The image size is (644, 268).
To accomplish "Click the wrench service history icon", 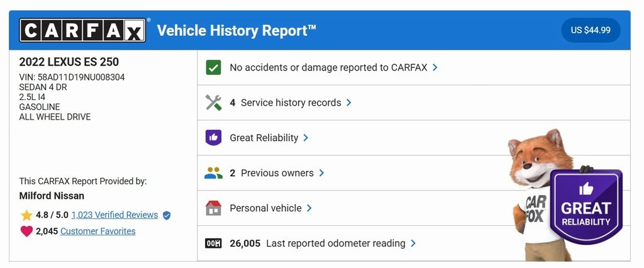I will pyautogui.click(x=214, y=103).
